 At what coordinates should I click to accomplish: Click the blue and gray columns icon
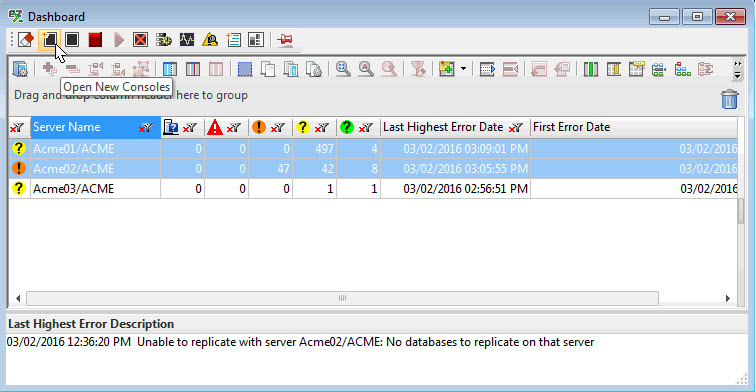point(193,69)
